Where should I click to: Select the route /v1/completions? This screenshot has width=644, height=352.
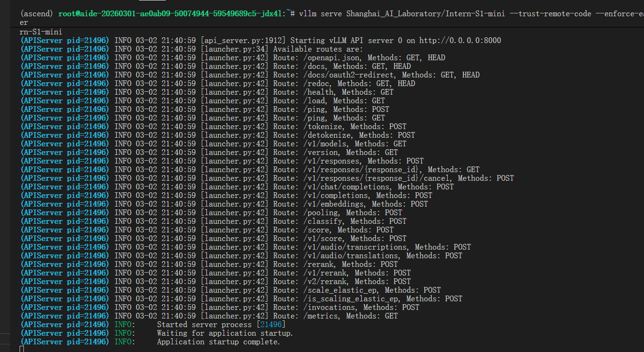[335, 195]
